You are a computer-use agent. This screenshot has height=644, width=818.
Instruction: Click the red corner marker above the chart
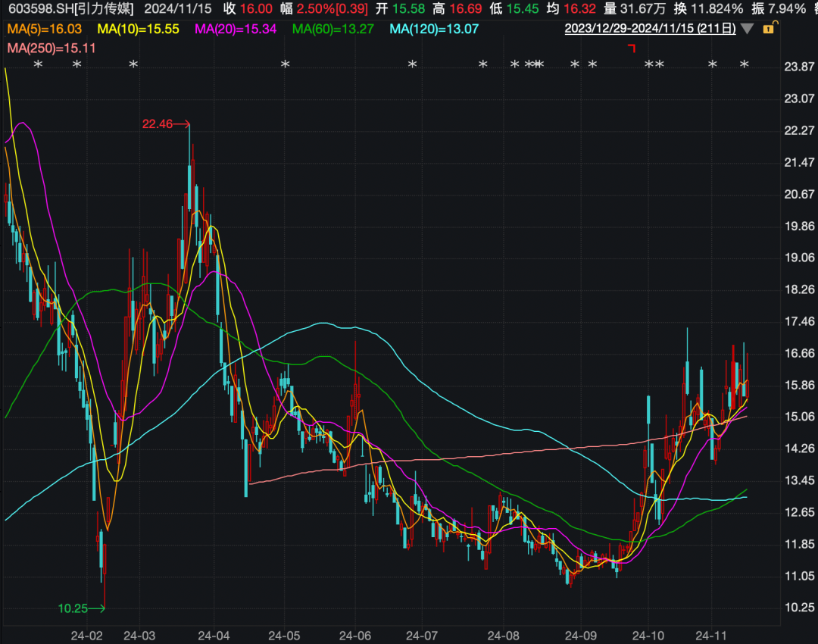coord(632,48)
